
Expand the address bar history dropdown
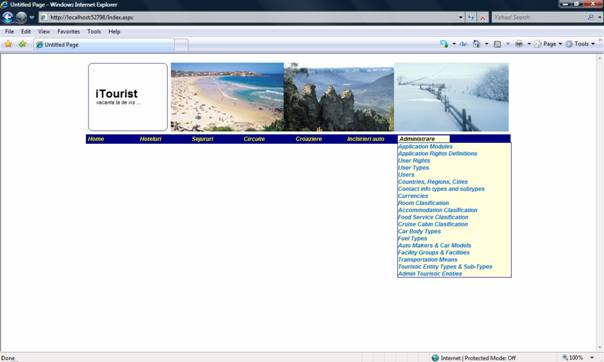coord(461,17)
